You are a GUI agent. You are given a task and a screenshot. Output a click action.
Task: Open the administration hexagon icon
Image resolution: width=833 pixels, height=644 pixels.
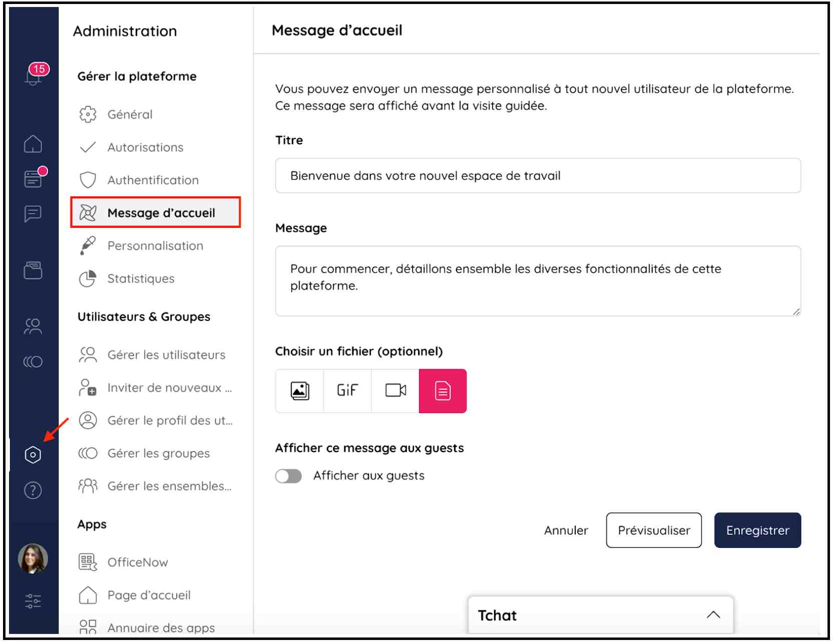pyautogui.click(x=33, y=455)
